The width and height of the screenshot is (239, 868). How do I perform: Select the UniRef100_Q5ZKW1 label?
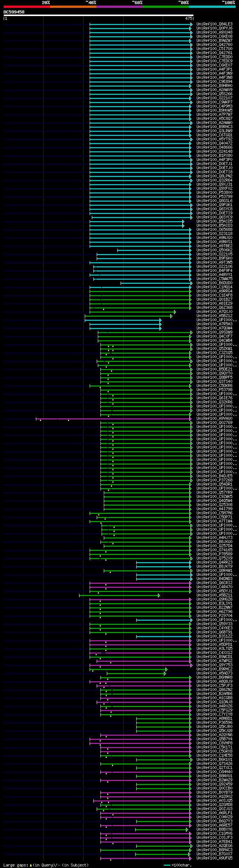214,349
